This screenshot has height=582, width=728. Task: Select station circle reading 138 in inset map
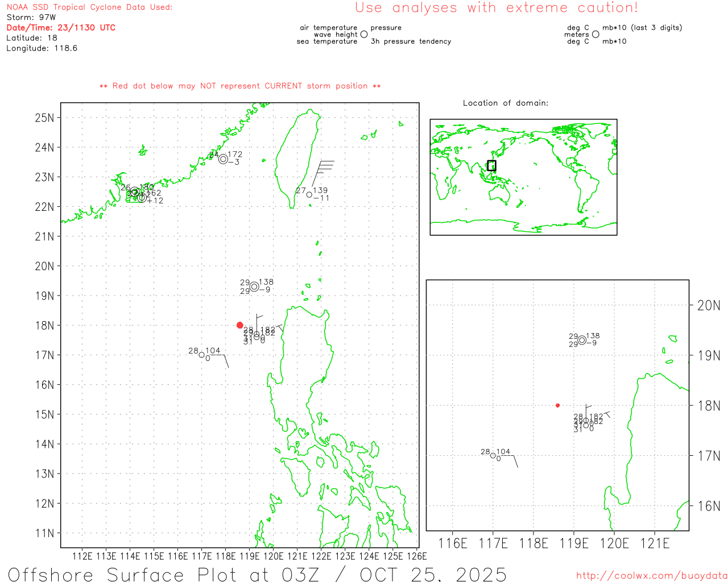tap(582, 340)
